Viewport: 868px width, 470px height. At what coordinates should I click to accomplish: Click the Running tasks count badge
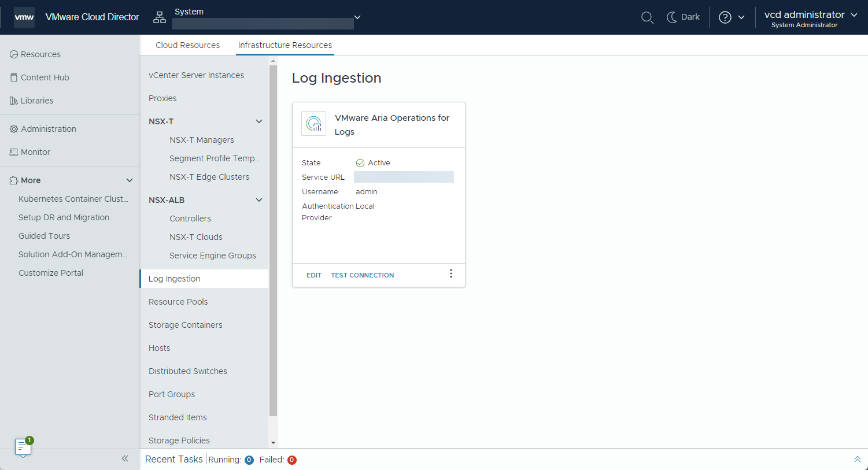(249, 460)
